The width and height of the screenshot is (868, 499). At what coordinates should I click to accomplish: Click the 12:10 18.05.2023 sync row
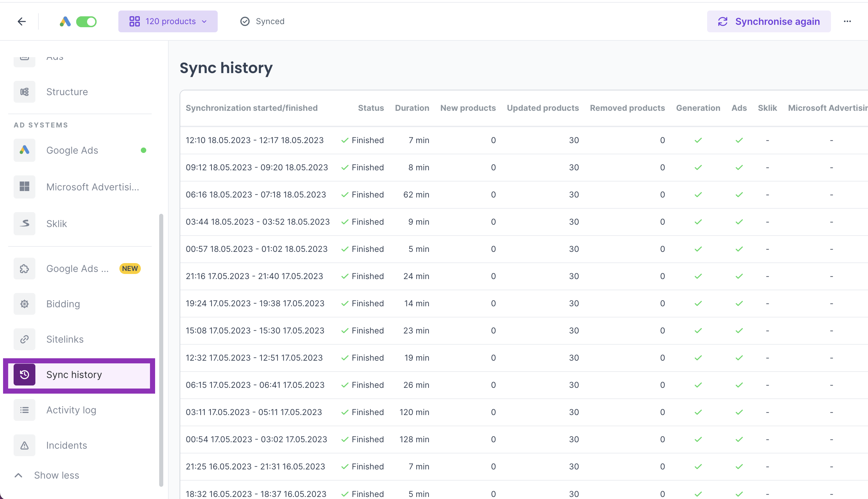[254, 140]
